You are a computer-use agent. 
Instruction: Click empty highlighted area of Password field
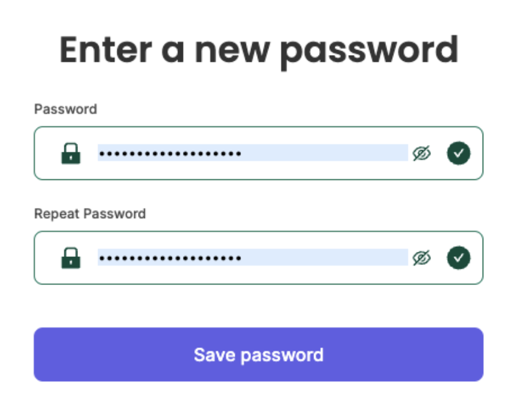click(x=325, y=152)
